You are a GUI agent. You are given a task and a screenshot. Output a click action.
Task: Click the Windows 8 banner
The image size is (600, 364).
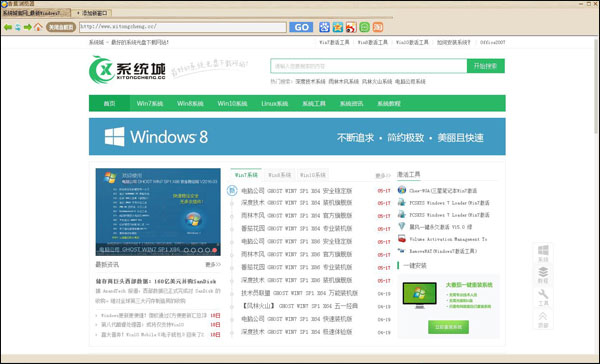297,137
